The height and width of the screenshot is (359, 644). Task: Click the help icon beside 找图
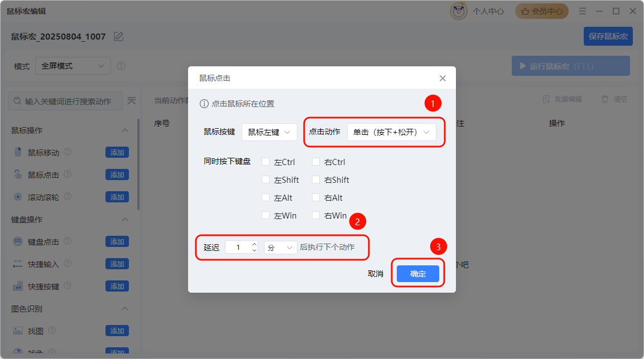pyautogui.click(x=52, y=330)
